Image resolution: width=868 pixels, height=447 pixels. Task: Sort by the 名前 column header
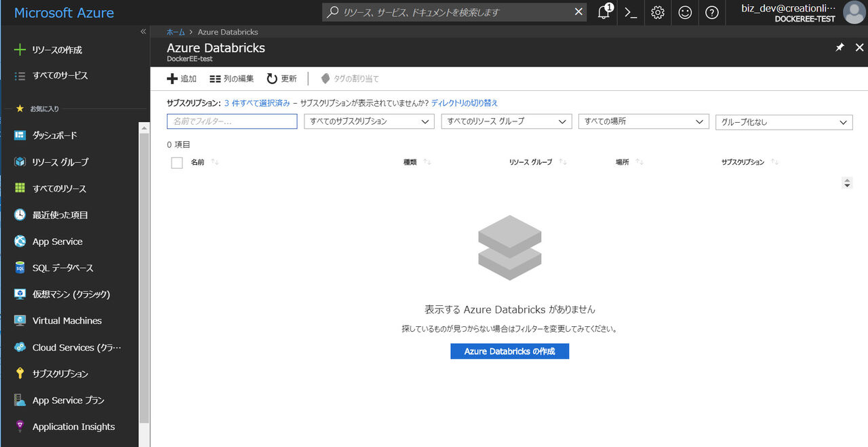click(197, 163)
